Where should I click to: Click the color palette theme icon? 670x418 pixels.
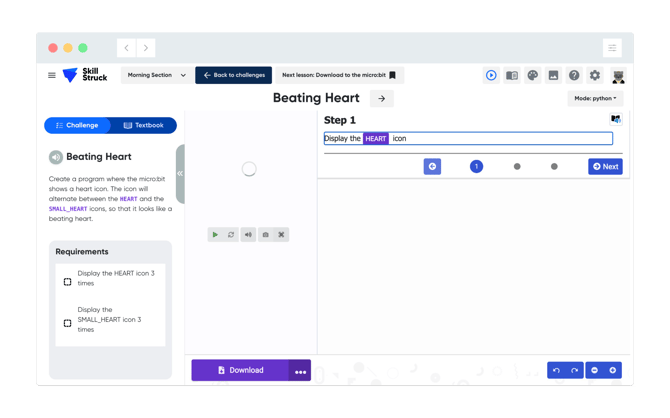[x=532, y=75]
